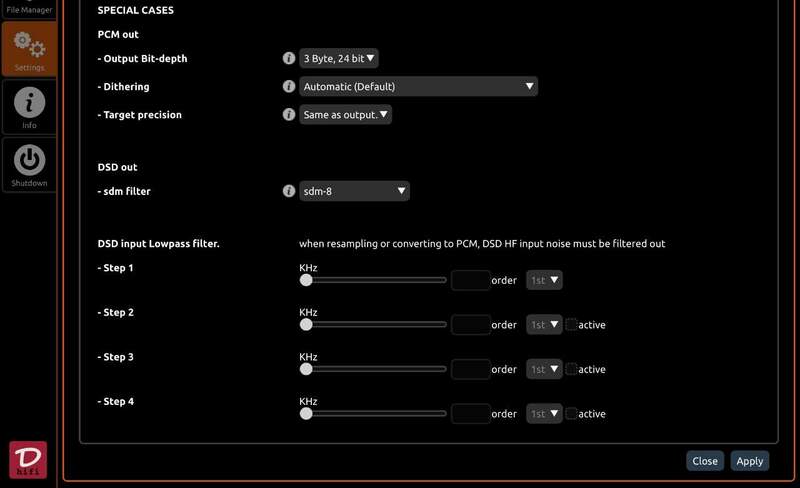Click the Step 1 KHz slider handle
Viewport: 800px width, 488px height.
(306, 280)
